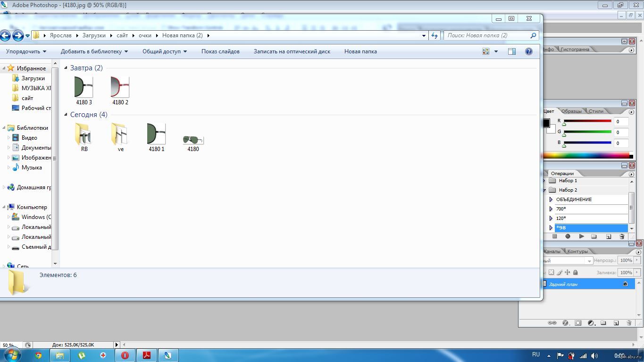Click the stop action square button

555,236
